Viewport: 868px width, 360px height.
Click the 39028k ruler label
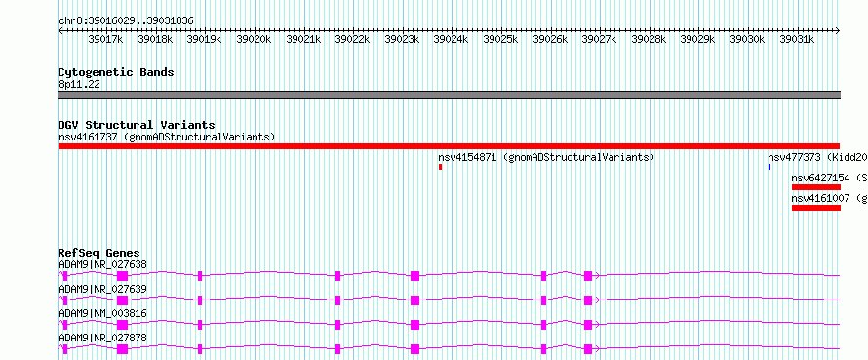(x=649, y=39)
